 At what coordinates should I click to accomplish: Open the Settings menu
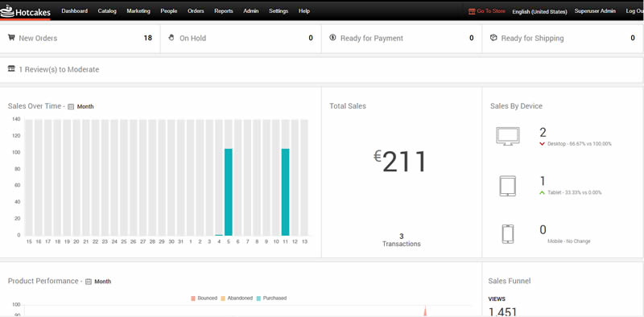pos(279,11)
